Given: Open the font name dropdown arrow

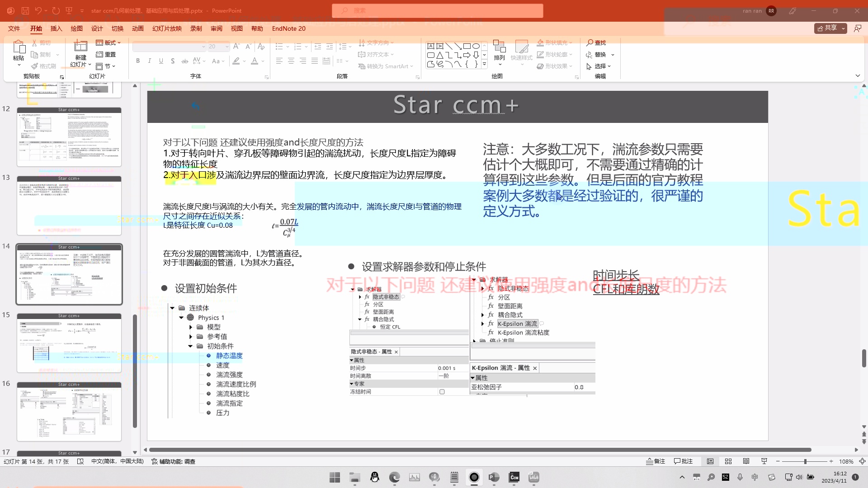Looking at the screenshot, I should tap(203, 47).
